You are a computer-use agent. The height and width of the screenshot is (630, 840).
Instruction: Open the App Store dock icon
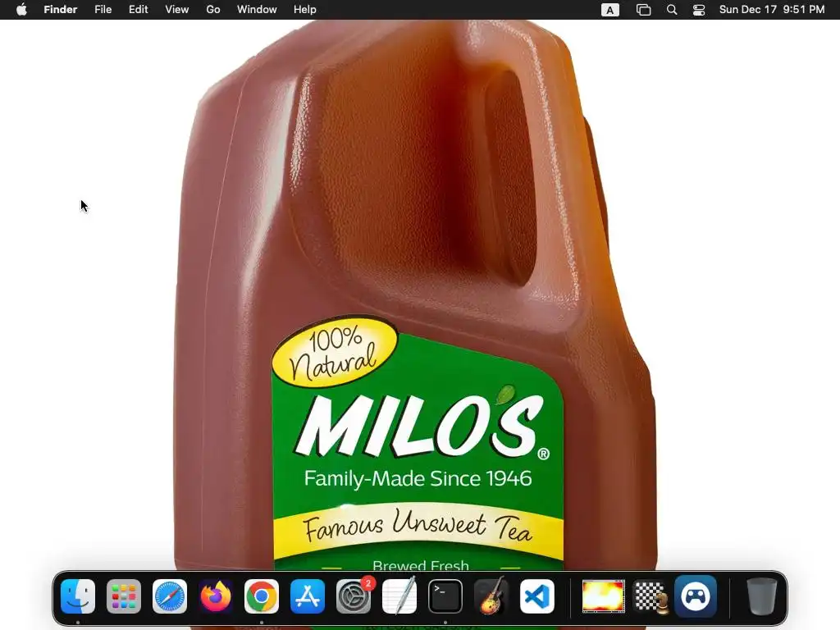tap(308, 596)
